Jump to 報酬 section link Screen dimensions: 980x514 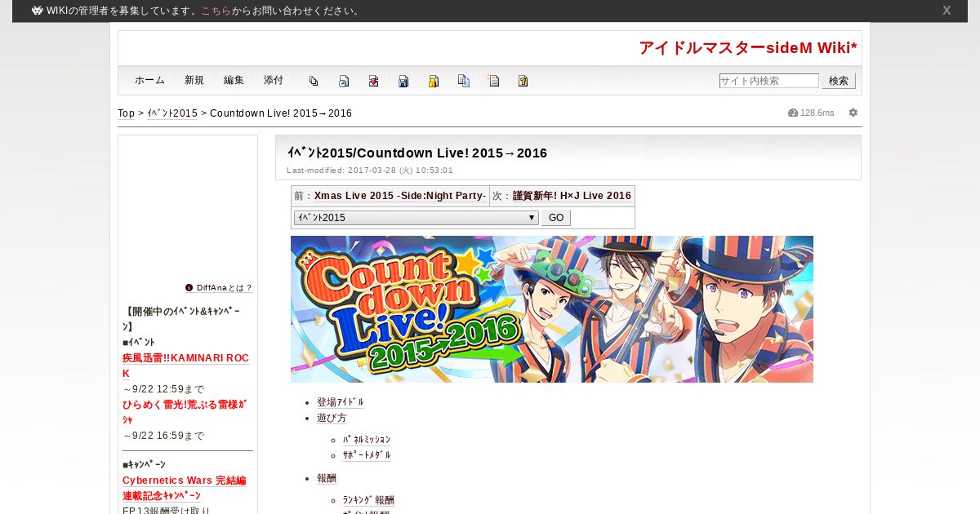tap(327, 478)
